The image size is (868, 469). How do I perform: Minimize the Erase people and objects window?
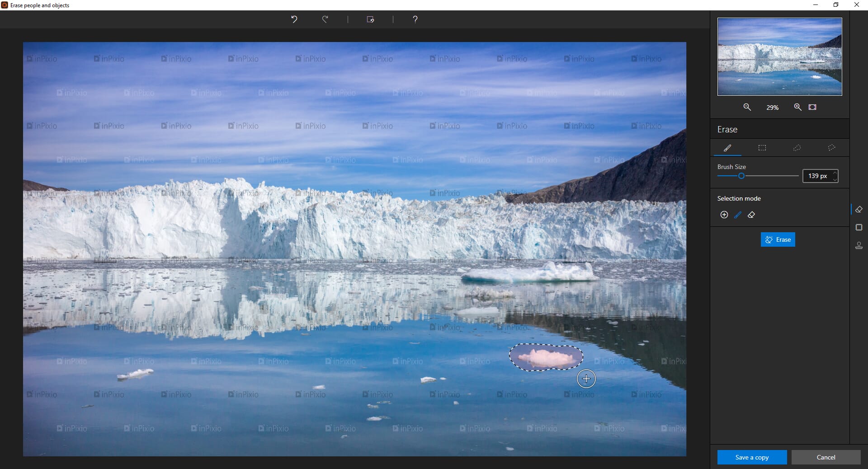(816, 5)
